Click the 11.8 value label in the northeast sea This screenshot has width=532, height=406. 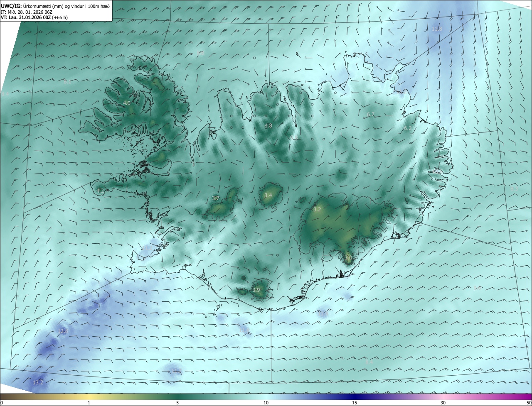coord(437,29)
